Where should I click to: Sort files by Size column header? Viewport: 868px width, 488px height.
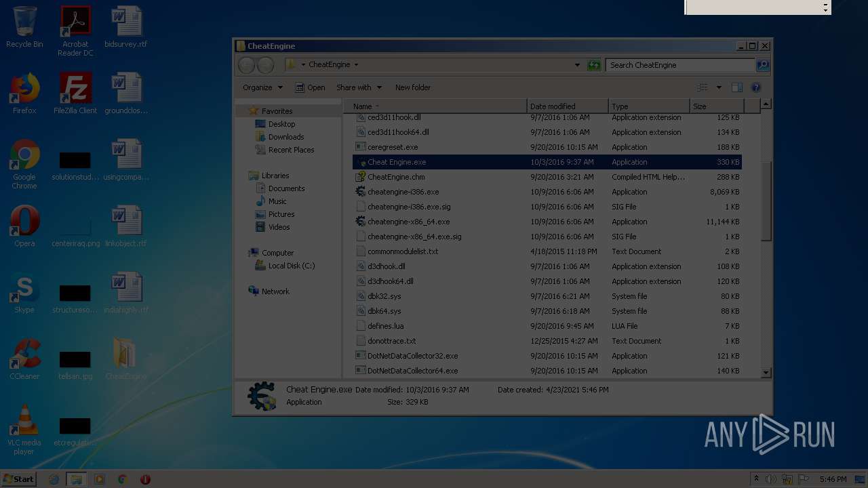pos(716,106)
